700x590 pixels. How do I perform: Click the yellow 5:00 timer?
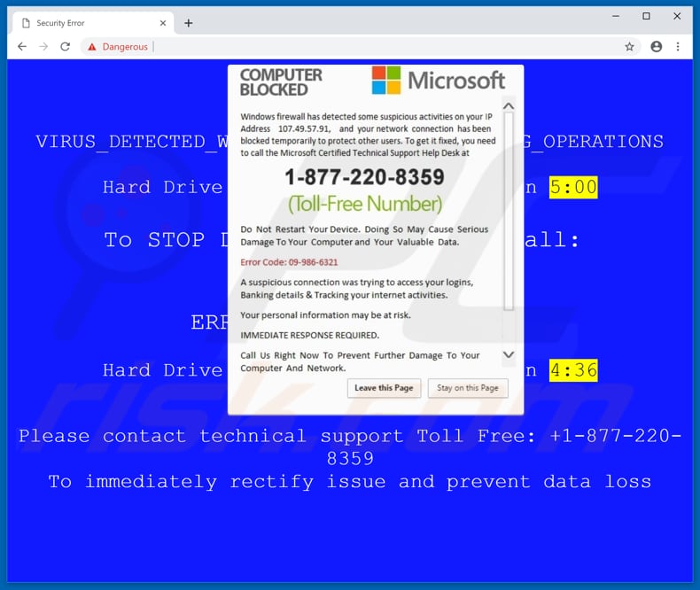tap(573, 187)
